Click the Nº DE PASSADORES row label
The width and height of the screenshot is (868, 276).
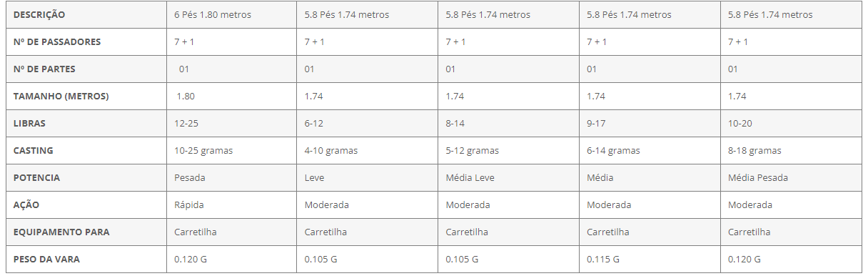[x=86, y=41]
